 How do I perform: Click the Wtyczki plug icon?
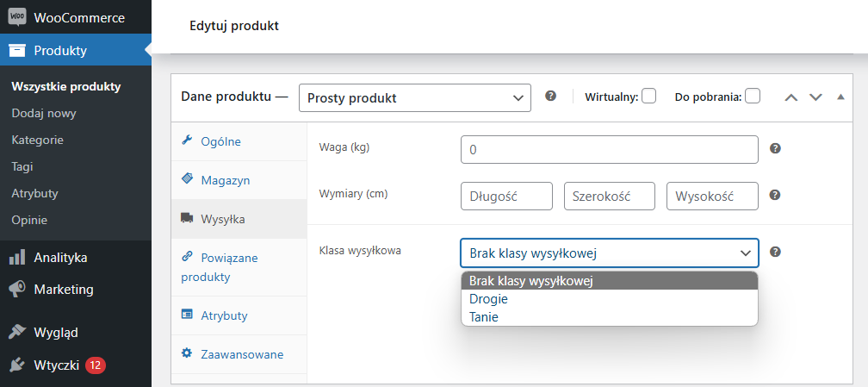tap(17, 365)
